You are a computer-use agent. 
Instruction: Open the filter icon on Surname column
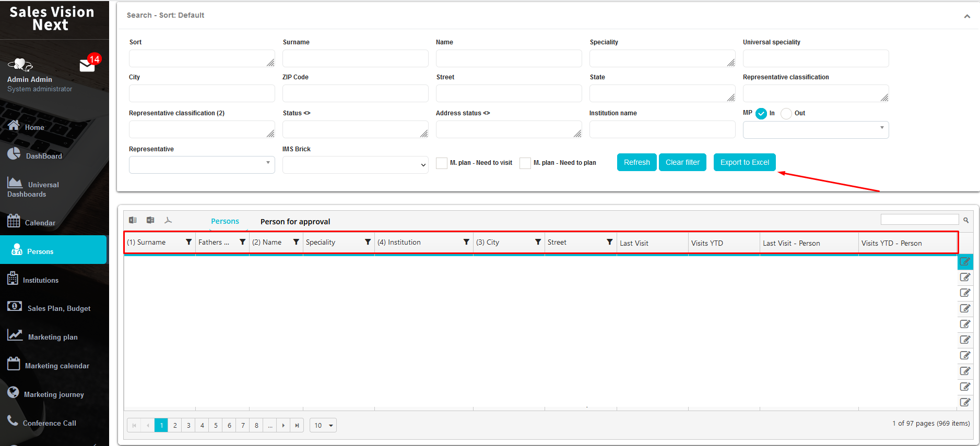[x=188, y=242]
